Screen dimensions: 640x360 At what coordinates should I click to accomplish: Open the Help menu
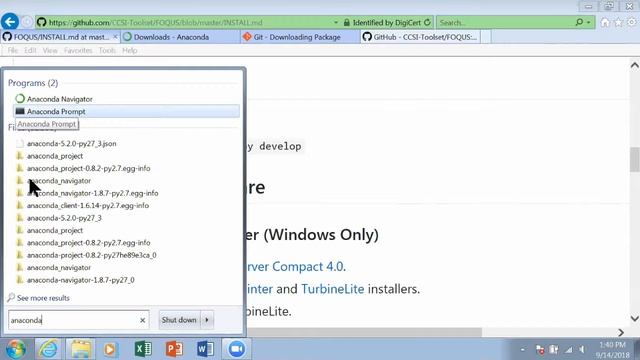click(129, 51)
